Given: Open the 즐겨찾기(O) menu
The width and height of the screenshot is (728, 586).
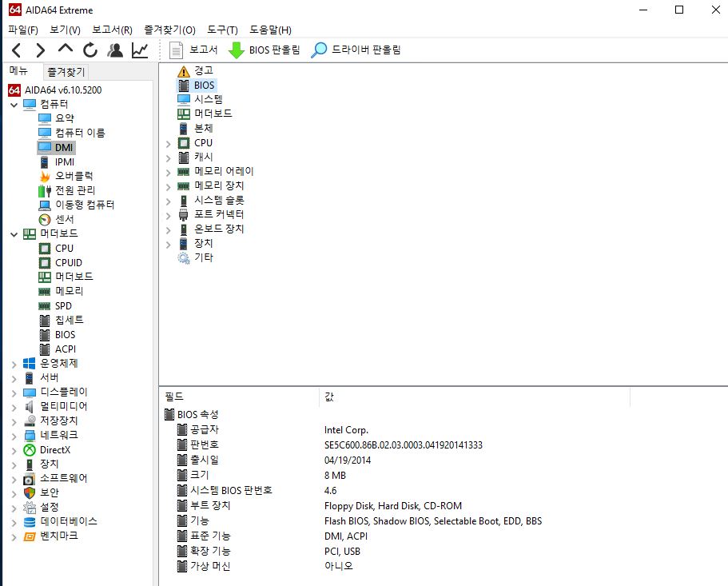Looking at the screenshot, I should pos(170,30).
